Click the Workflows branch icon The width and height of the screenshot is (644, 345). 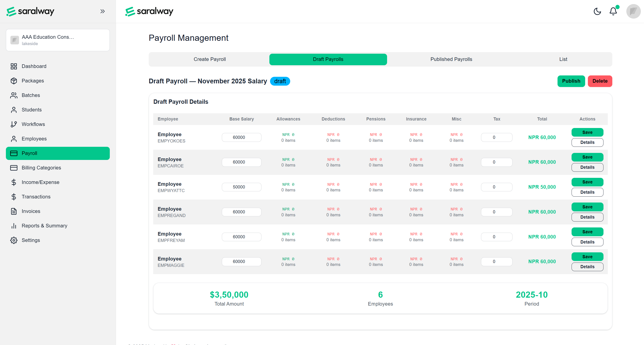coord(14,124)
